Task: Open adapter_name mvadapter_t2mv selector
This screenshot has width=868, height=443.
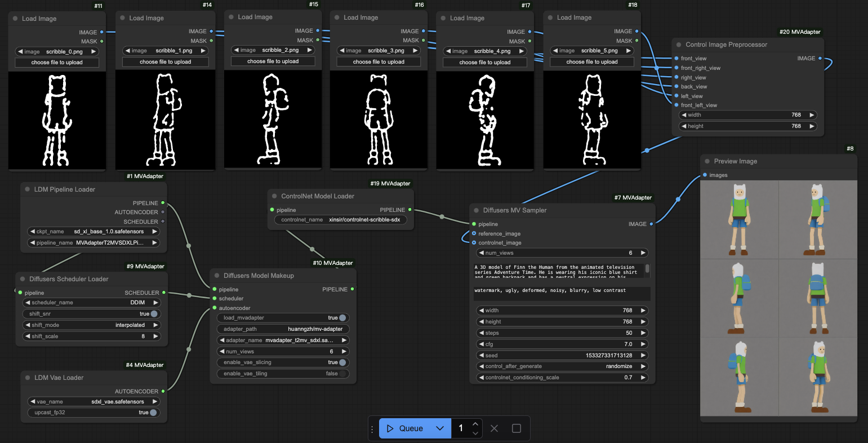Action: [x=283, y=340]
